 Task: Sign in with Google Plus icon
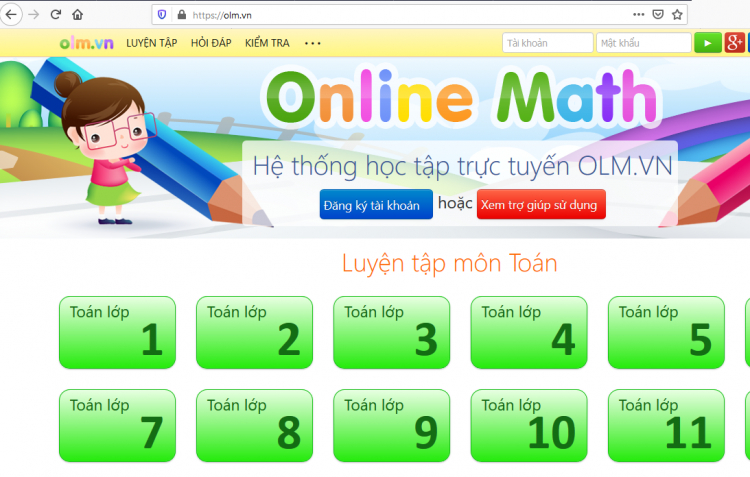tap(734, 43)
